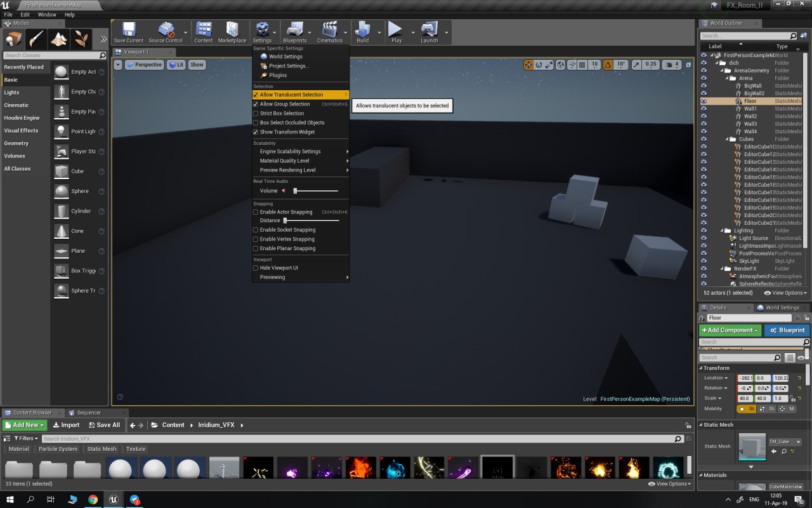Open the Windows Start menu
Screen dimensions: 812x508
tap(10, 500)
